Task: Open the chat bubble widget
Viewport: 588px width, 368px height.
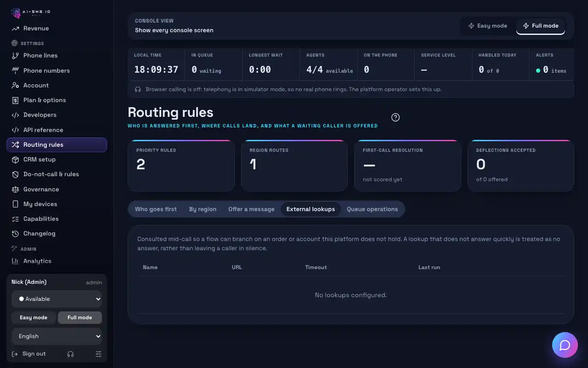Action: [565, 345]
